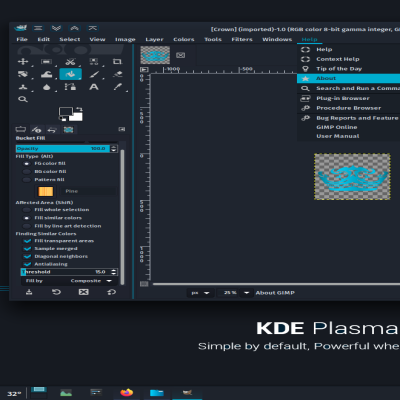
Task: Choose BG color fill radio button
Action: pyautogui.click(x=26, y=171)
